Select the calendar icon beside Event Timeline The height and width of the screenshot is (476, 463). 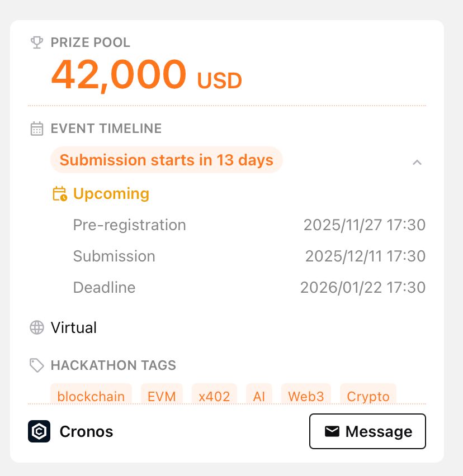tap(36, 128)
